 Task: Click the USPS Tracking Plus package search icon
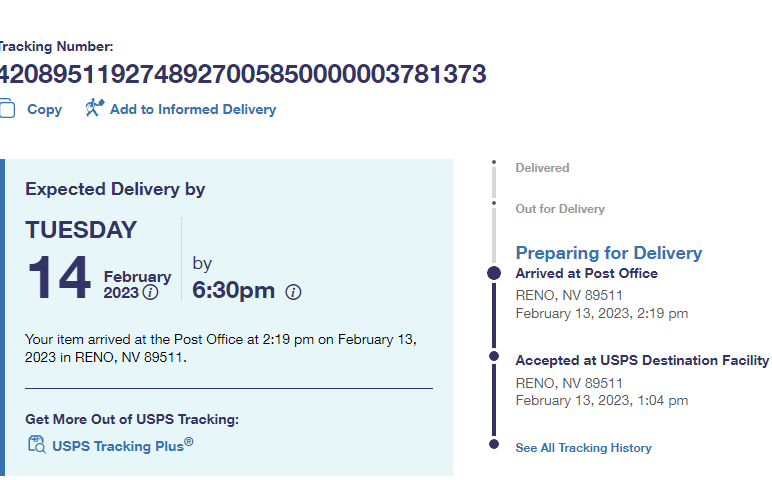36,445
